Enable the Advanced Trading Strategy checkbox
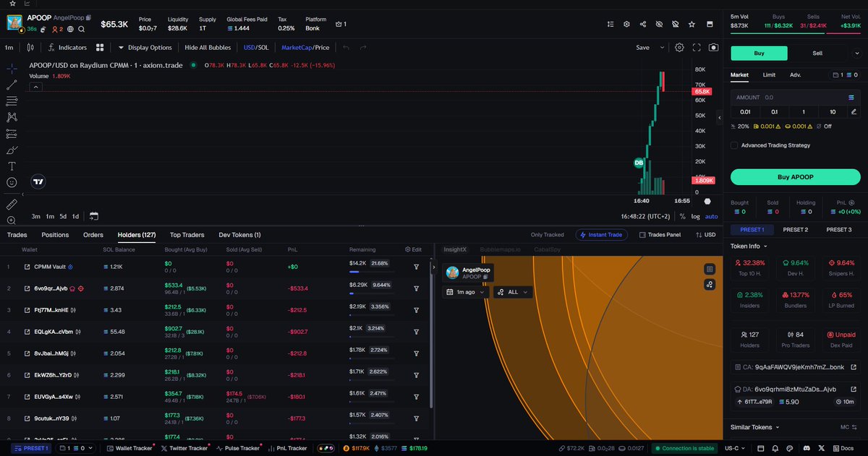Image resolution: width=868 pixels, height=456 pixels. (734, 145)
